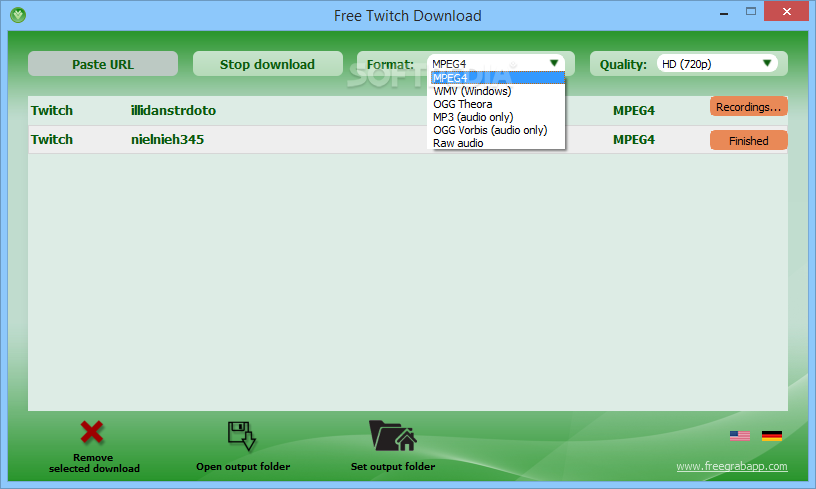Maximize the Free Twitch Download window
The image size is (816, 489).
750,11
